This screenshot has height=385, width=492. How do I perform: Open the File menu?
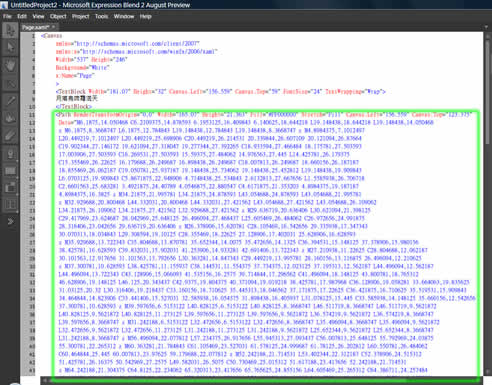click(7, 16)
